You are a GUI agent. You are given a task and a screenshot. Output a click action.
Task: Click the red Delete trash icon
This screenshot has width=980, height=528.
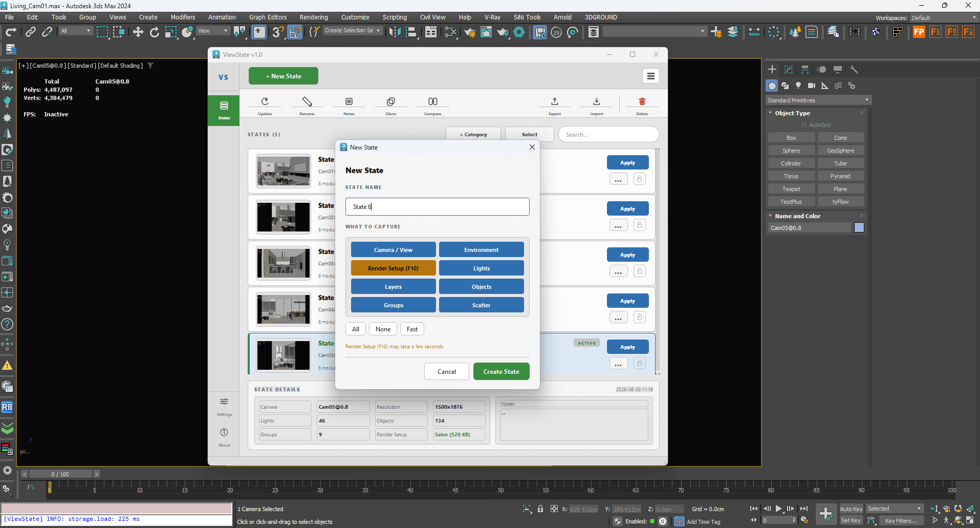coord(642,102)
